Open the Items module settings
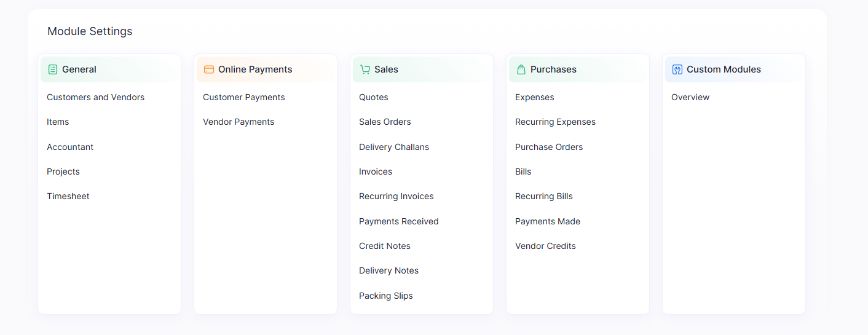Image resolution: width=868 pixels, height=335 pixels. [x=58, y=122]
